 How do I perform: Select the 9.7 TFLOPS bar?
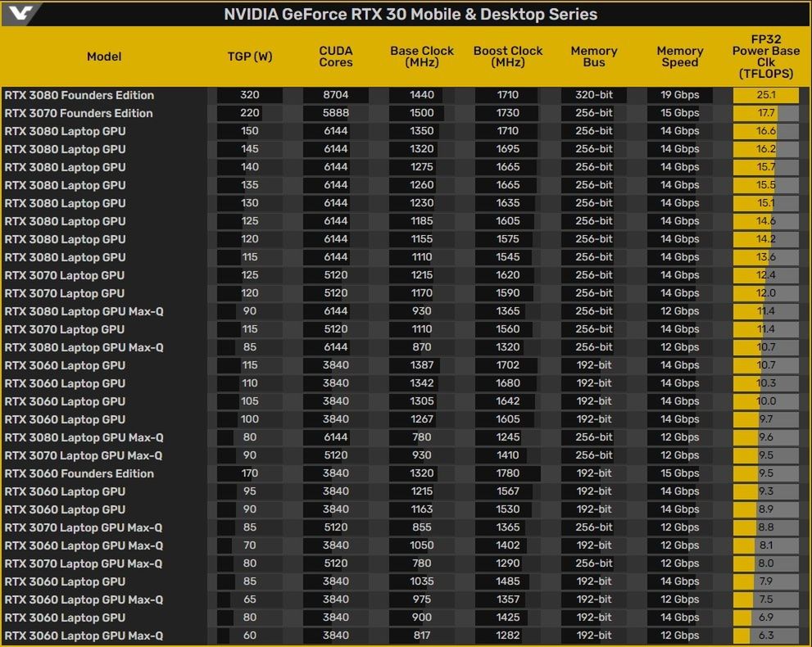pos(766,419)
